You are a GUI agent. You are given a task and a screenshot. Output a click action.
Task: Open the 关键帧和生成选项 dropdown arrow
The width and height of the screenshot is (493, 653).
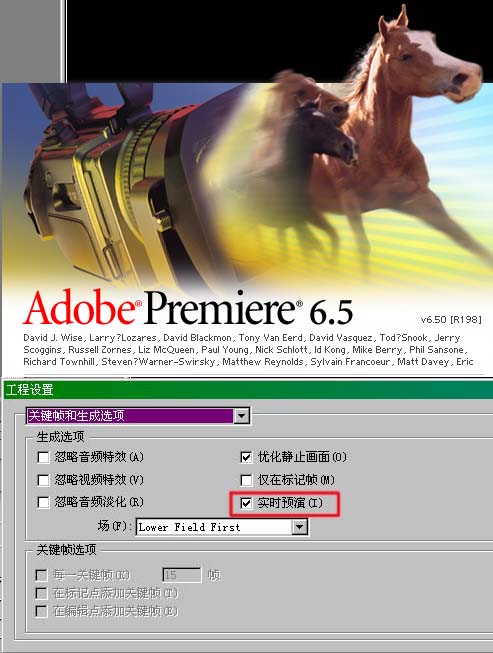tap(242, 416)
